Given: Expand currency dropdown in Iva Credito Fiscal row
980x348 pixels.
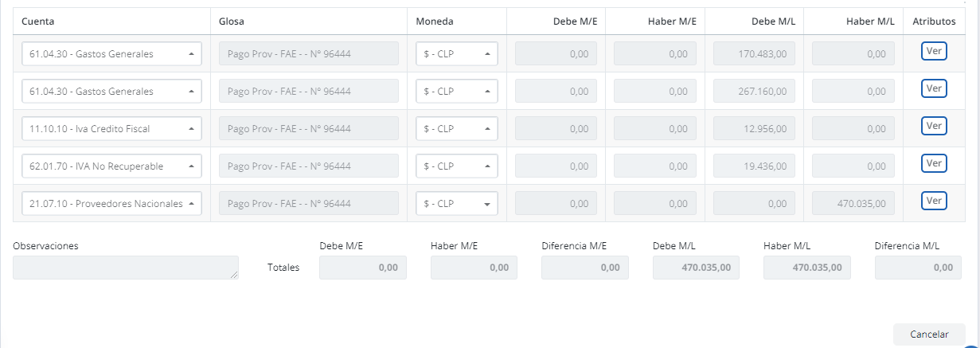Looking at the screenshot, I should [x=457, y=129].
